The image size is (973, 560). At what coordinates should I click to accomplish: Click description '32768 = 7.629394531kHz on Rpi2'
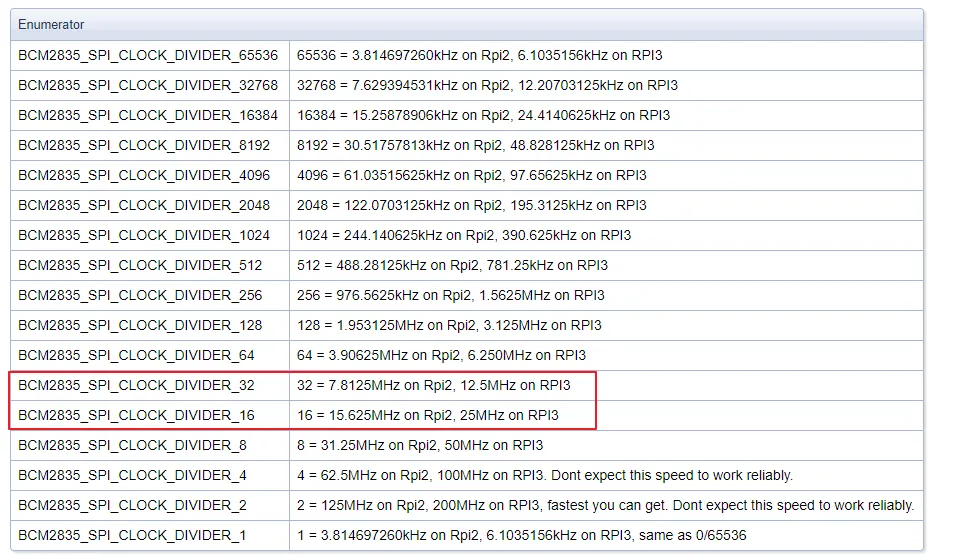coord(487,85)
